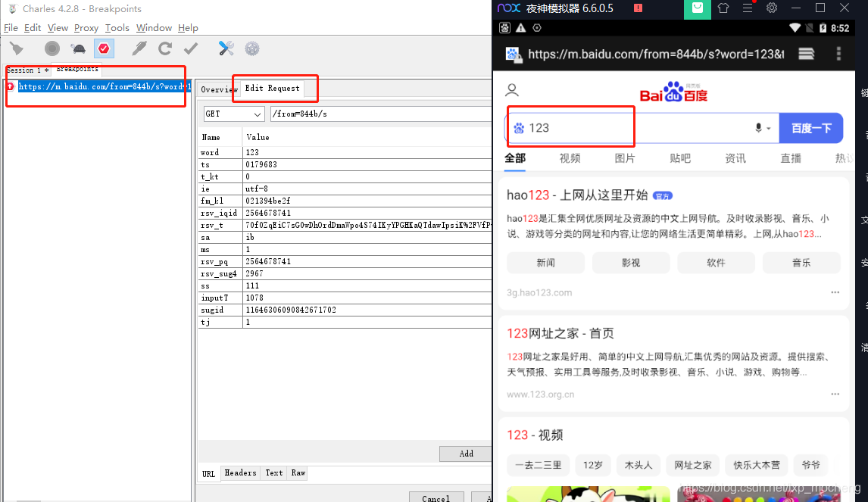
Task: Toggle the Charles recording button
Action: [x=52, y=48]
